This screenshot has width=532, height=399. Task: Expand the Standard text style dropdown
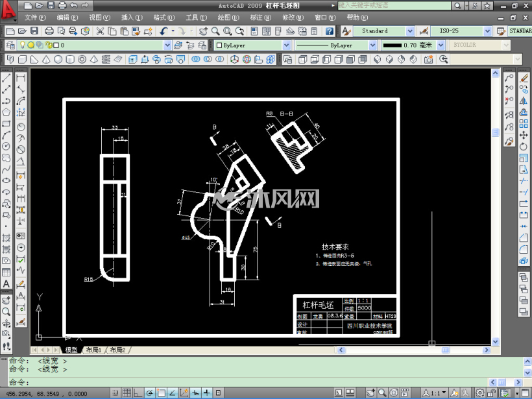410,31
